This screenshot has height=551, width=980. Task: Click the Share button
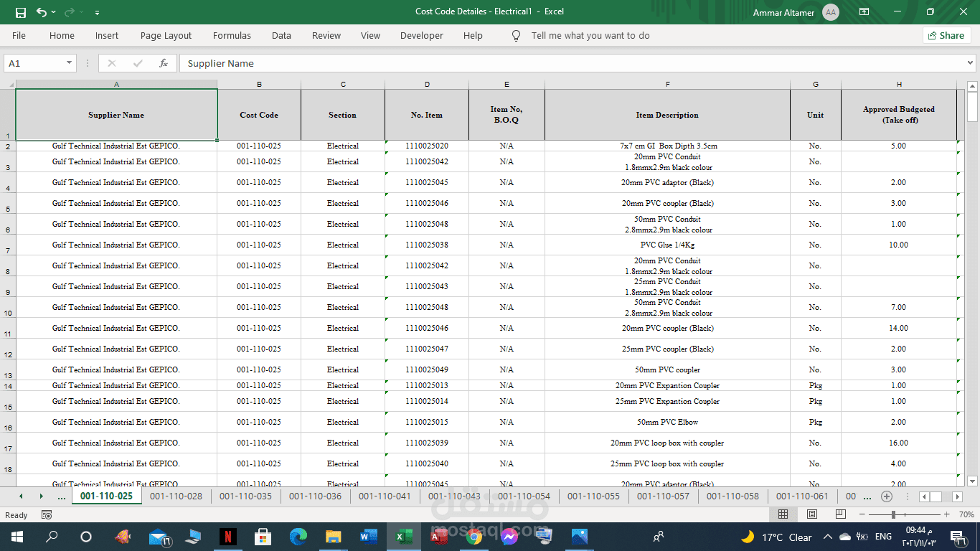[946, 35]
